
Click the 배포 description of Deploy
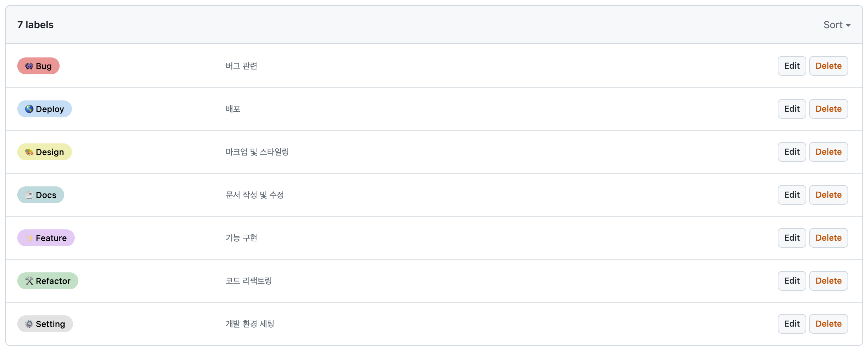tap(233, 109)
